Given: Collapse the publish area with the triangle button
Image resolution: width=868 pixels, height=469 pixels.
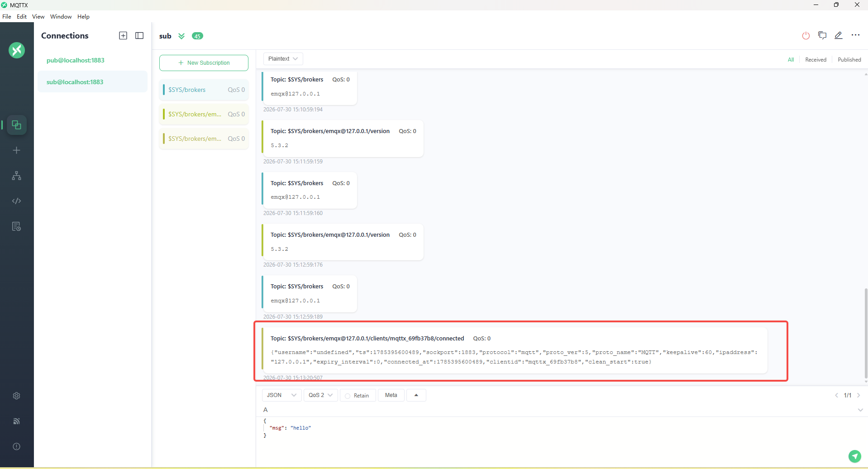Looking at the screenshot, I should pos(416,395).
